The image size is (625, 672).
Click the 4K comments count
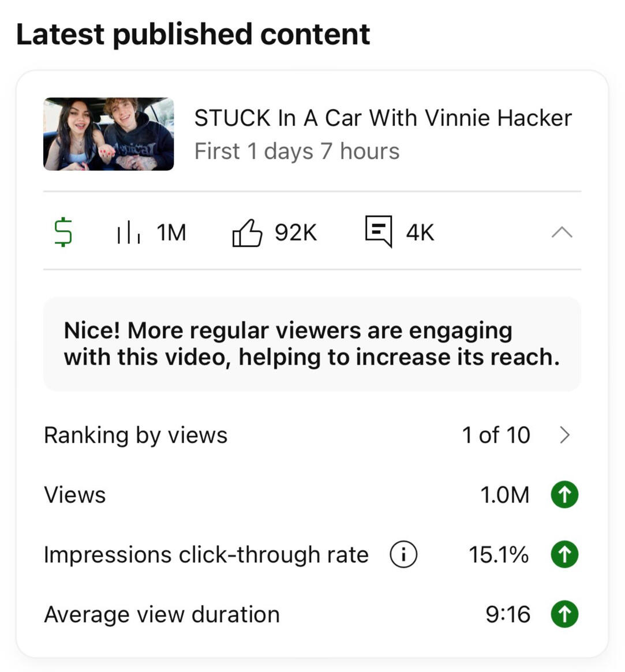pos(420,232)
